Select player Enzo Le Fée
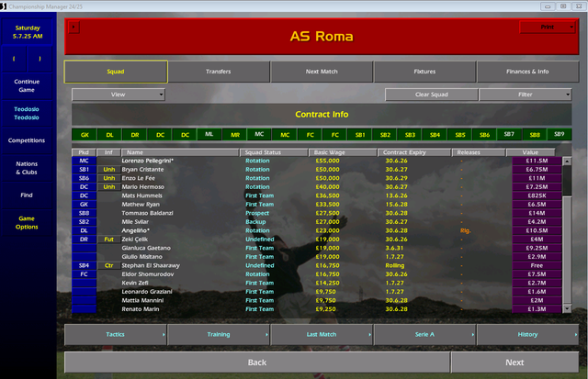This screenshot has width=588, height=379. click(x=138, y=178)
